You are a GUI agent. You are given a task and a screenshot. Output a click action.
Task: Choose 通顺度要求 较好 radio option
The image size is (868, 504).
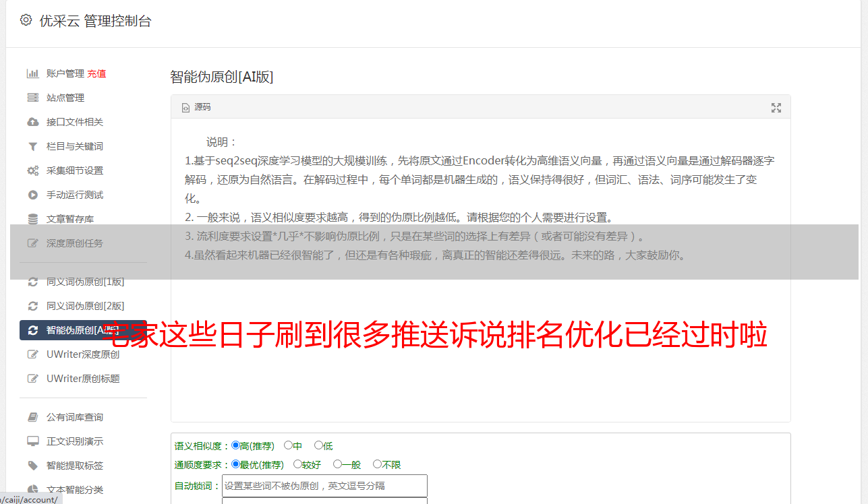click(308, 464)
